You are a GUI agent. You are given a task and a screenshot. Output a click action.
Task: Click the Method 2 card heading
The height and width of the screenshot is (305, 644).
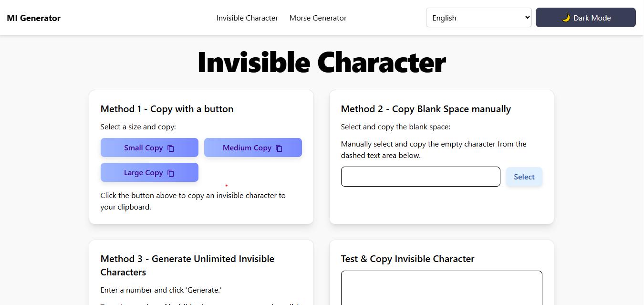426,109
